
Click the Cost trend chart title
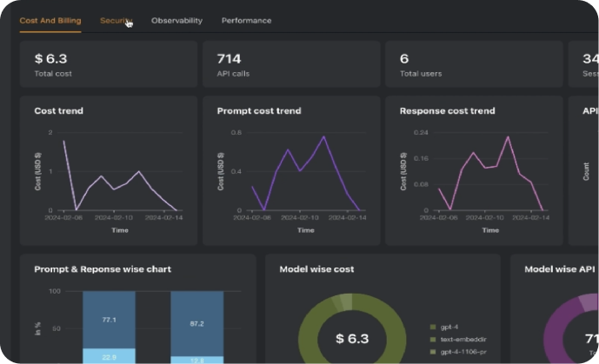pos(59,111)
